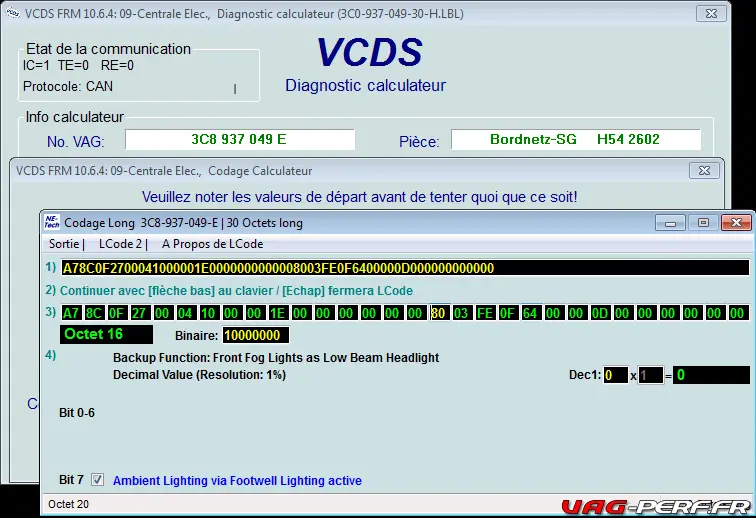Select octet value 64
756x518 pixels.
point(530,313)
